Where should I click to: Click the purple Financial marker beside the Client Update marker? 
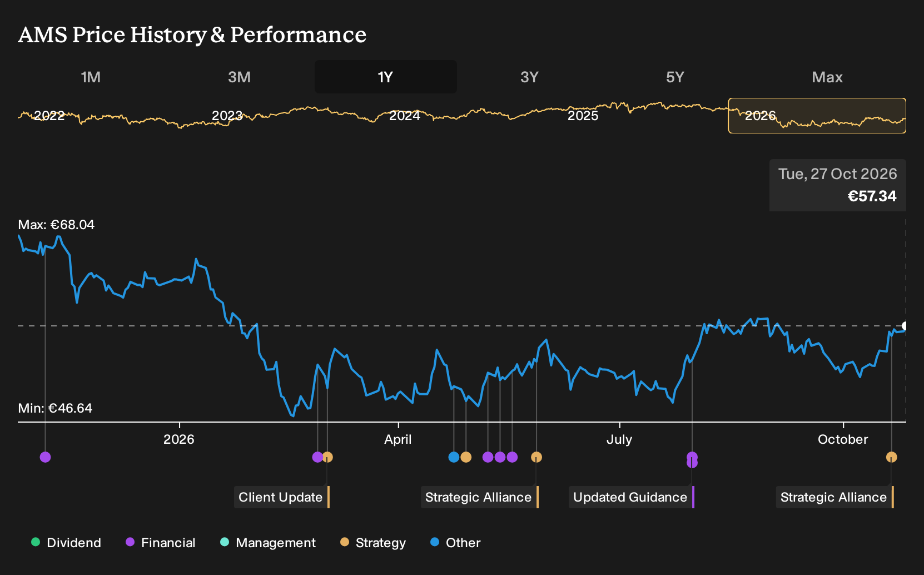pos(317,457)
